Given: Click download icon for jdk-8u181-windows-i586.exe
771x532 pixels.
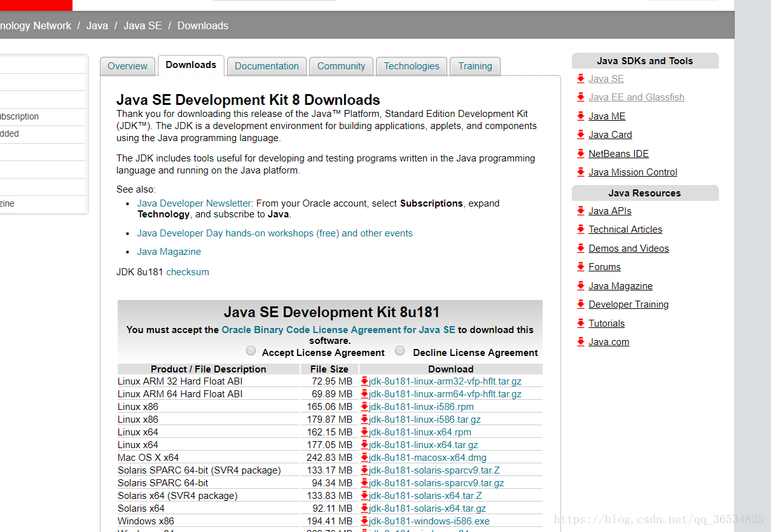Looking at the screenshot, I should 365,521.
